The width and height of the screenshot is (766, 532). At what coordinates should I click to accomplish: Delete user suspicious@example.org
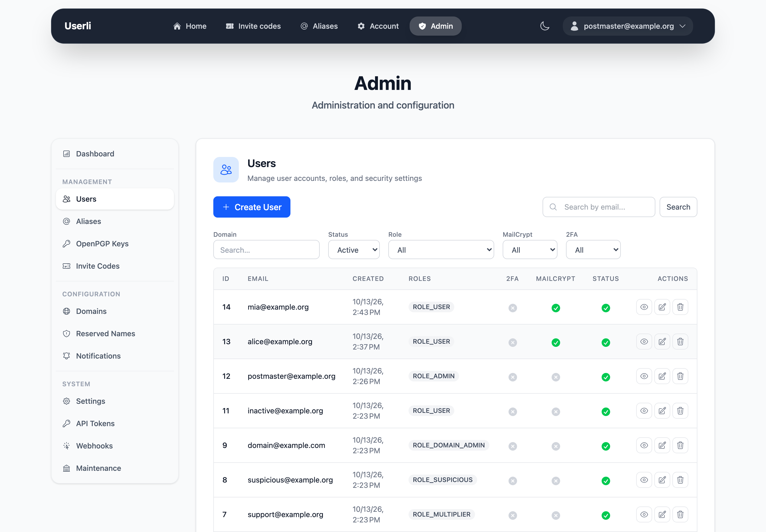pos(680,480)
